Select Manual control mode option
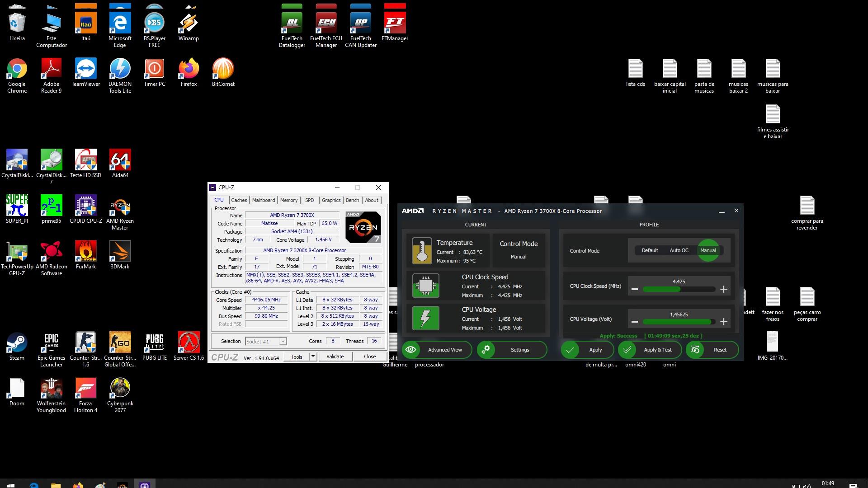Screen dimensions: 868x488 (708, 250)
